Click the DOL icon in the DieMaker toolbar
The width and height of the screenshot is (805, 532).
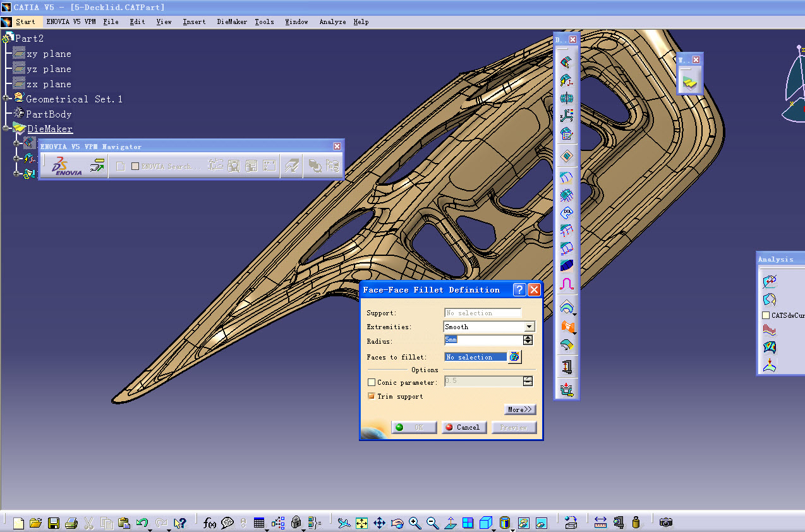pyautogui.click(x=566, y=213)
